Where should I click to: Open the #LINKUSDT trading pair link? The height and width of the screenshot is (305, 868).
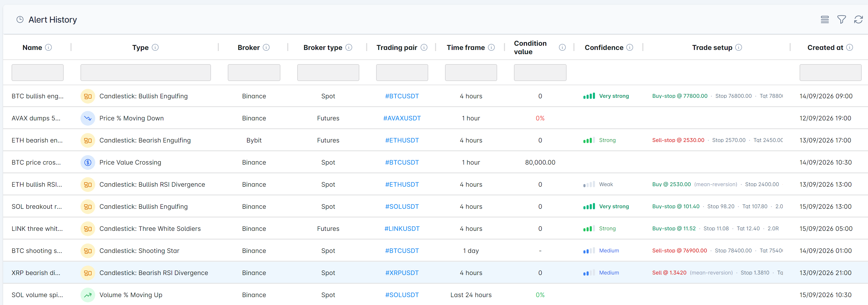coord(402,228)
